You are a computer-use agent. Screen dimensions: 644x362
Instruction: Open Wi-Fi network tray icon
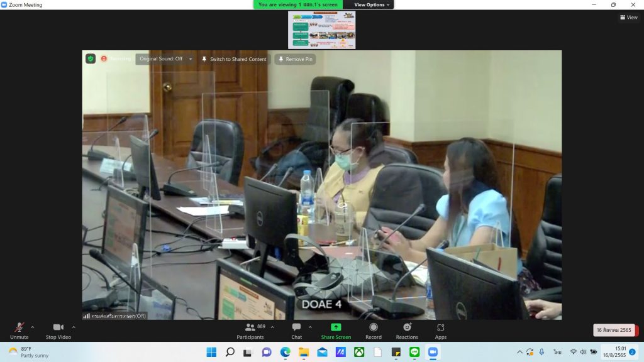pyautogui.click(x=574, y=352)
